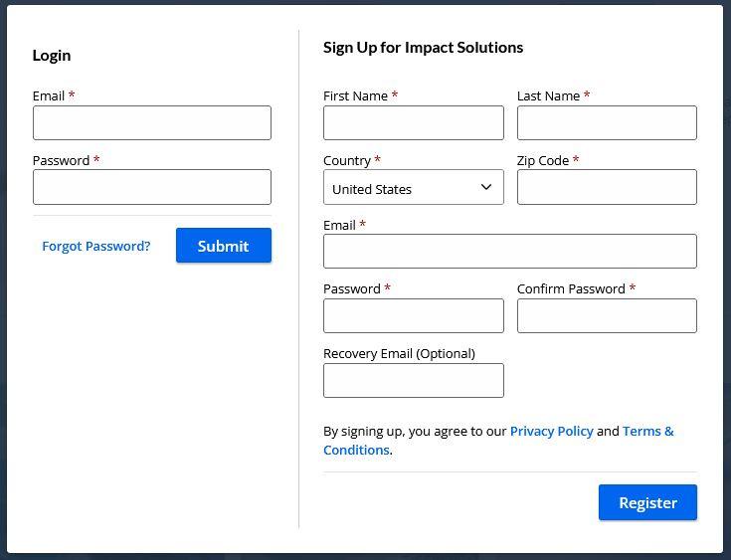The height and width of the screenshot is (560, 731).
Task: Click the First Name text box
Action: pos(413,123)
